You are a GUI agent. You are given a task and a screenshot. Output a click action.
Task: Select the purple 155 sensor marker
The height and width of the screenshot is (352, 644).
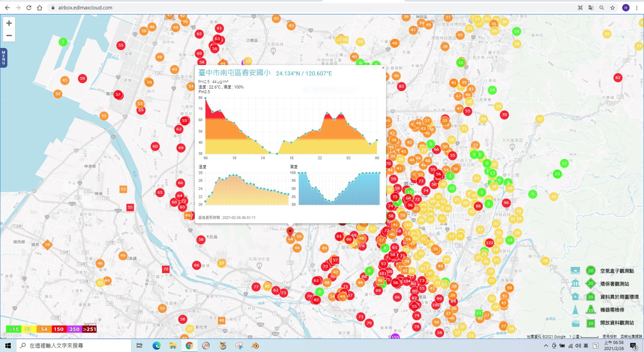tap(395, 337)
